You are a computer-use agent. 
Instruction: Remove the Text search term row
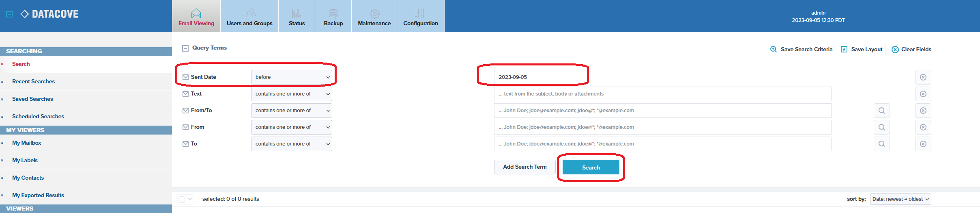click(923, 94)
